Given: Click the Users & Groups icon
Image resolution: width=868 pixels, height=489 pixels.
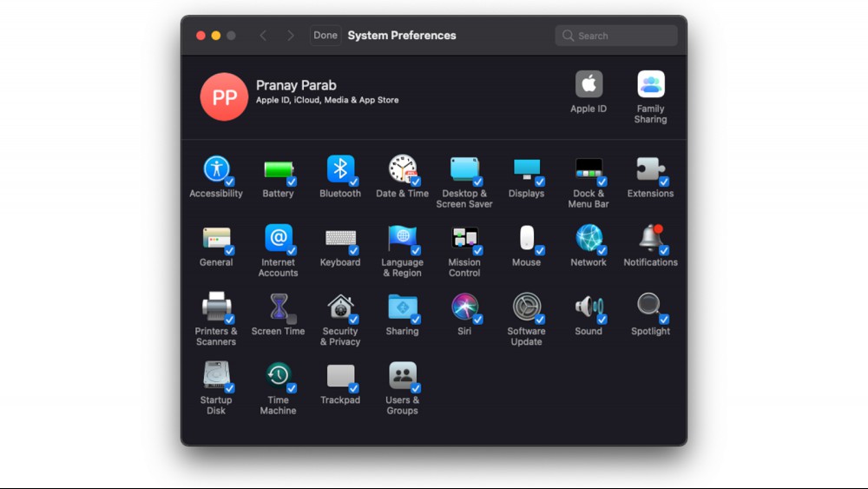Looking at the screenshot, I should [403, 375].
